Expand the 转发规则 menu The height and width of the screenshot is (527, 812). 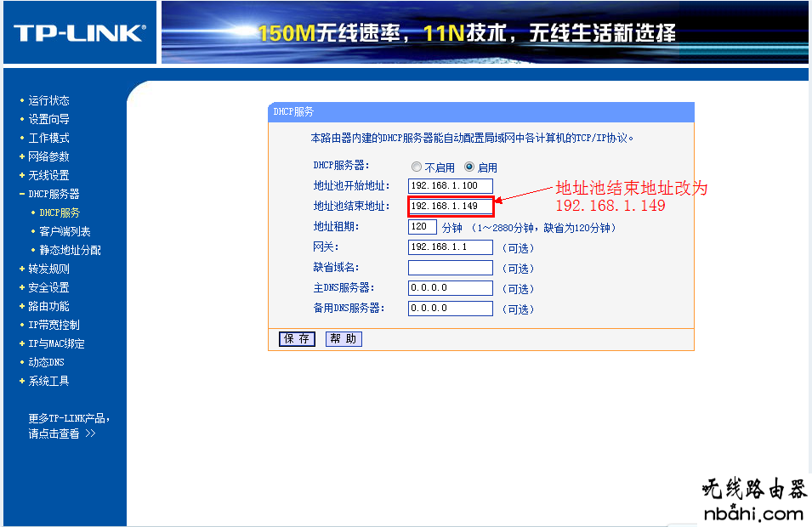48,269
